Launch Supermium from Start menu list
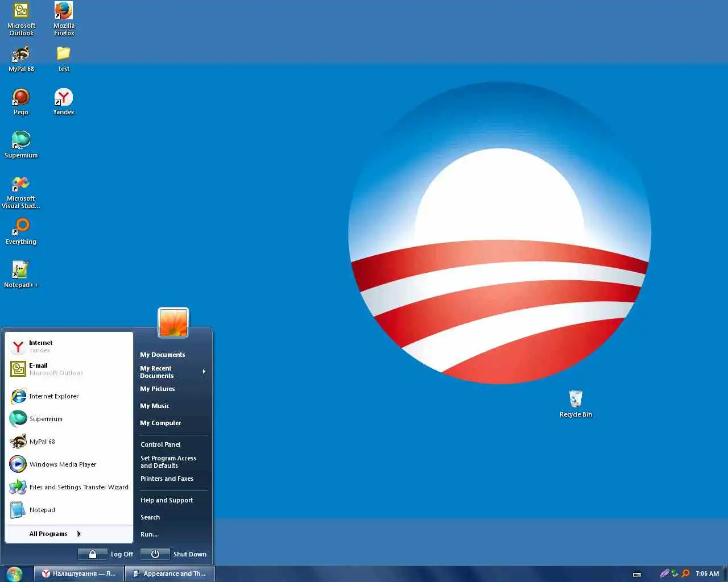 (69, 419)
